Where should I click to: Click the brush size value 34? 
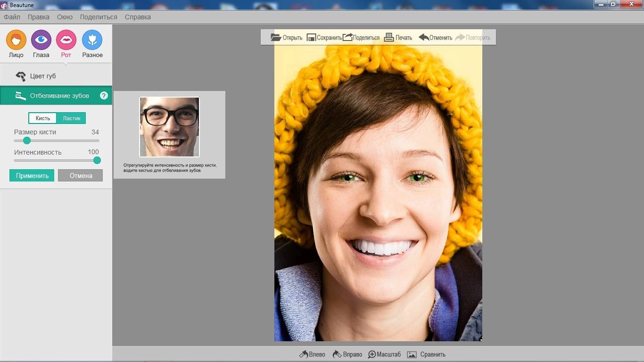[95, 132]
